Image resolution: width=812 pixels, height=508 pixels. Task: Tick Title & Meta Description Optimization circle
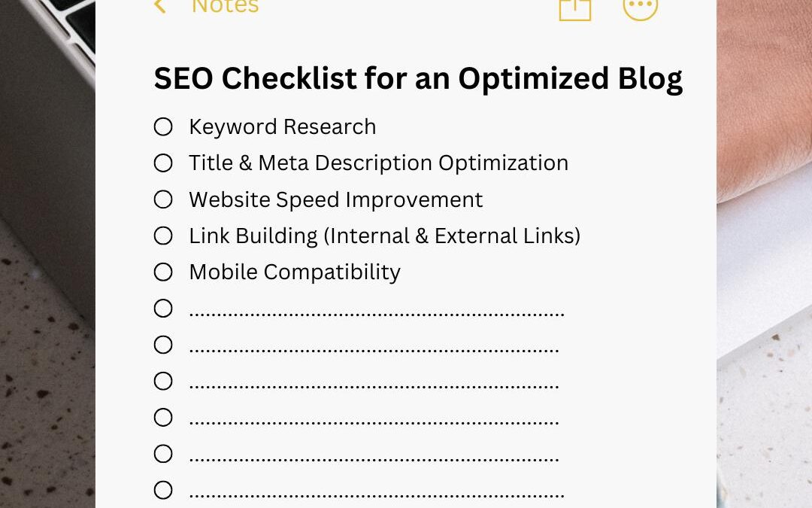(163, 163)
